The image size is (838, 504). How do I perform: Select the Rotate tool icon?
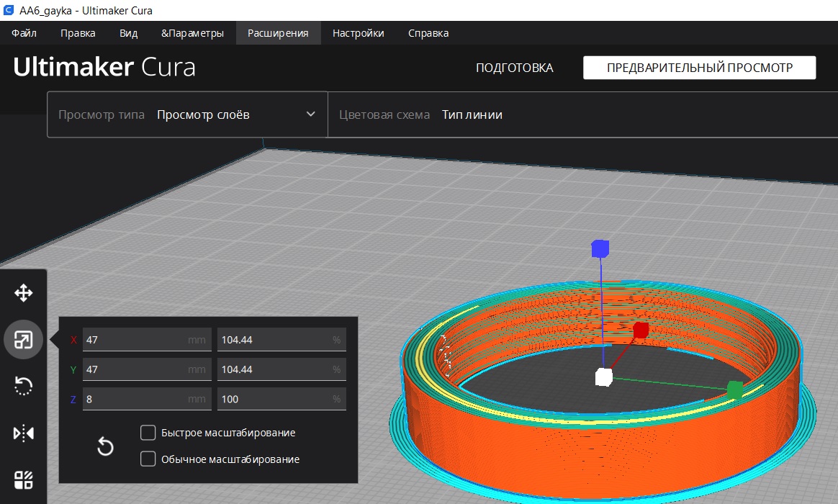click(x=24, y=385)
